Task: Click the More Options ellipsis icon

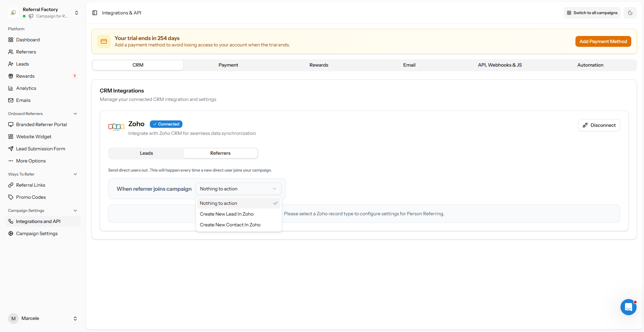Action: [x=11, y=161]
